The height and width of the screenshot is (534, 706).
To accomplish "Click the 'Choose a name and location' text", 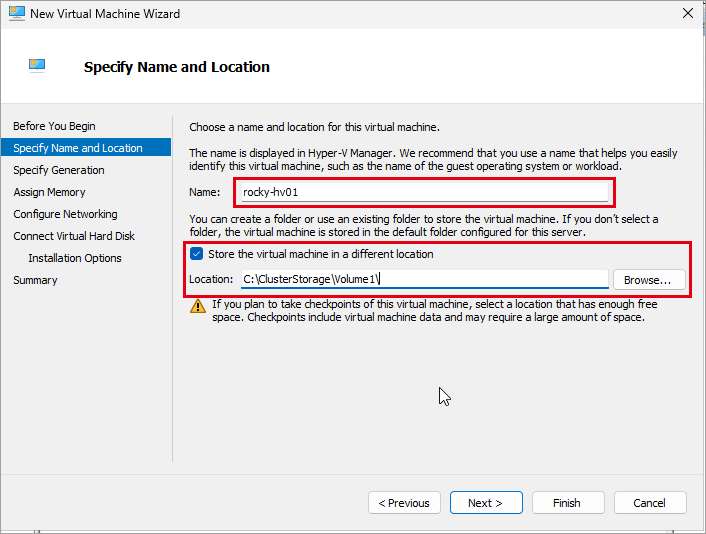I will click(314, 127).
